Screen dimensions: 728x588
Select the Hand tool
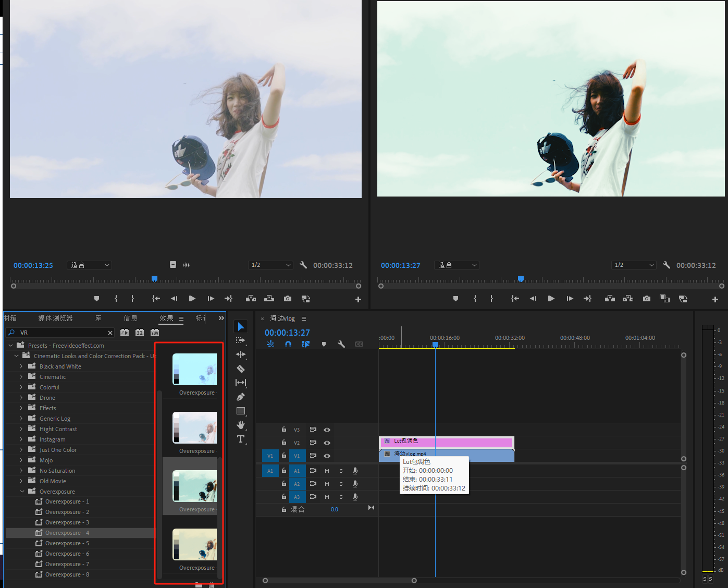[241, 425]
